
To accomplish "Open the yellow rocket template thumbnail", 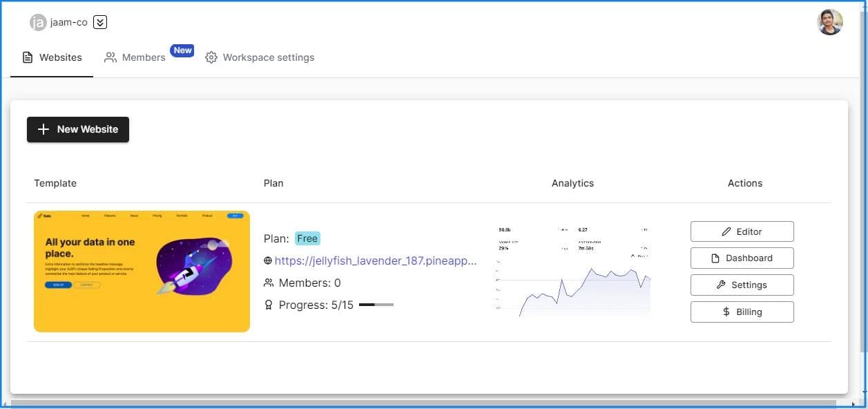I will tap(142, 272).
